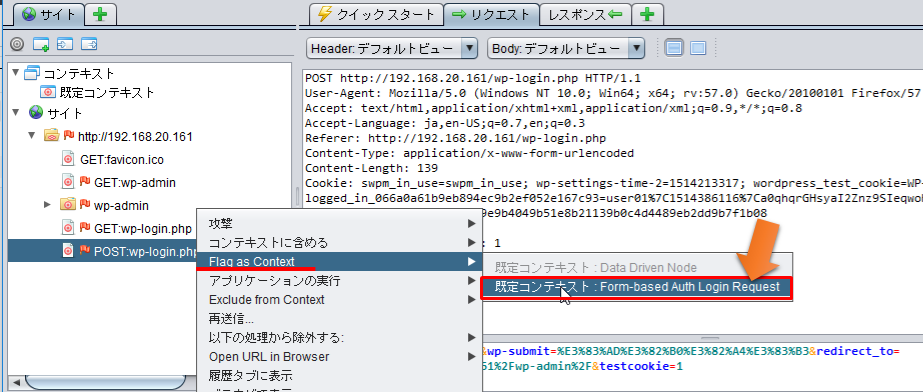Collapse the コンテキスト tree node

(x=15, y=73)
